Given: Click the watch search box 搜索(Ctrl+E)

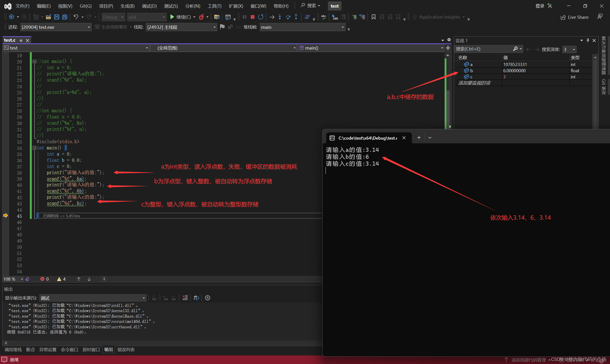Looking at the screenshot, I should point(483,49).
